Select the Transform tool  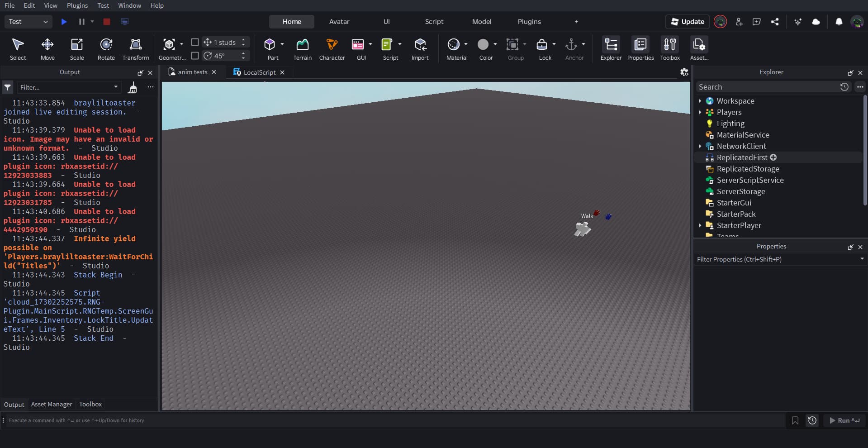tap(135, 49)
